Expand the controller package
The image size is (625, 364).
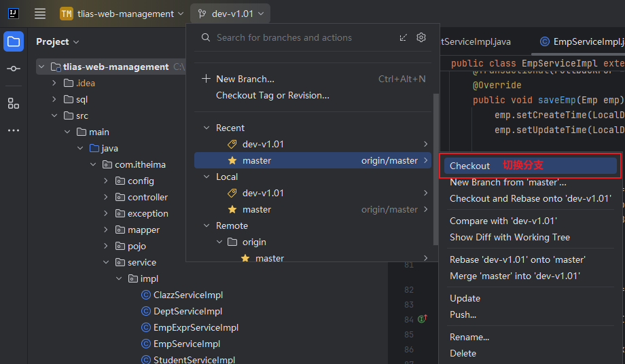click(x=105, y=197)
